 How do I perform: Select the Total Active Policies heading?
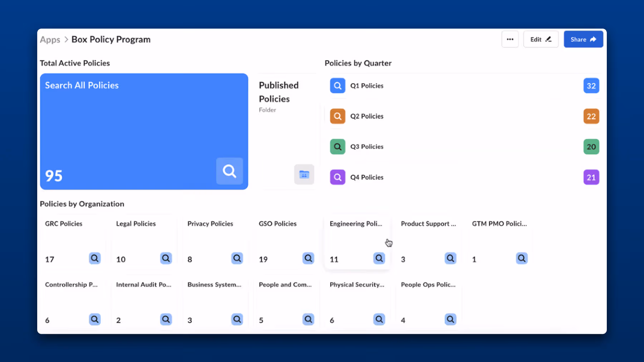(x=75, y=63)
